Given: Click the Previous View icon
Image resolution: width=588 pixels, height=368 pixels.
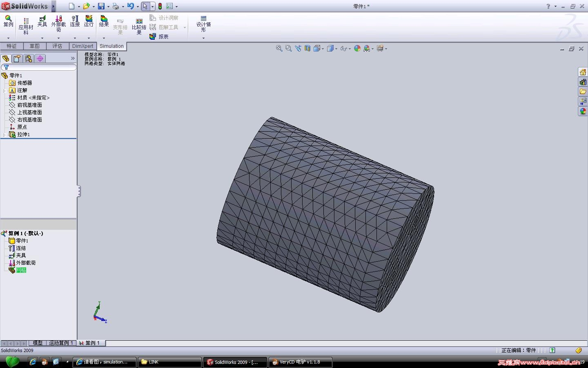Looking at the screenshot, I should (298, 48).
